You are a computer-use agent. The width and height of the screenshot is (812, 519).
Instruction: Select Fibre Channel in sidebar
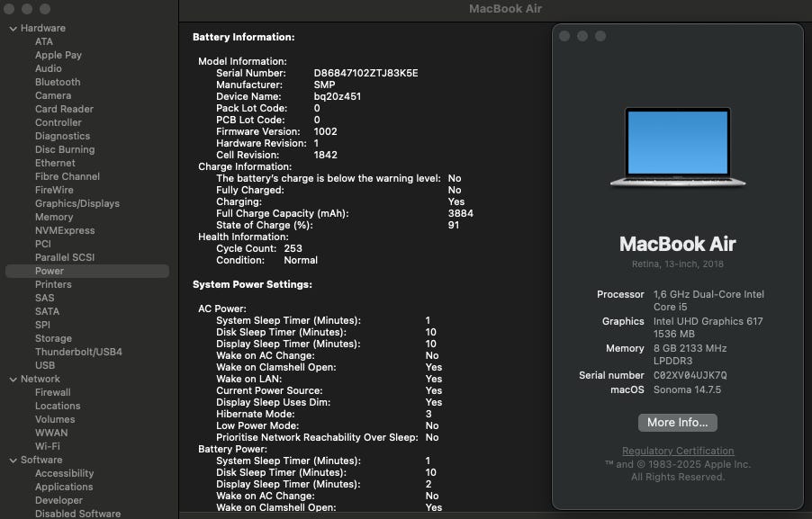pyautogui.click(x=68, y=176)
